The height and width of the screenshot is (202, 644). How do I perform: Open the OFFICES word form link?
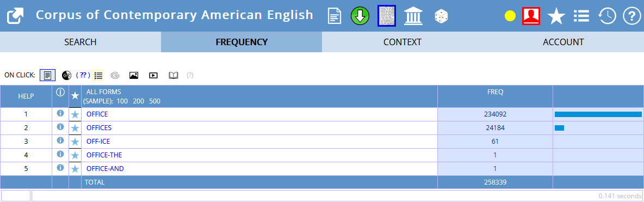click(99, 128)
